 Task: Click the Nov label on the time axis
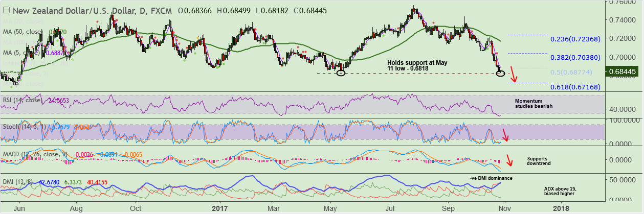[505, 208]
